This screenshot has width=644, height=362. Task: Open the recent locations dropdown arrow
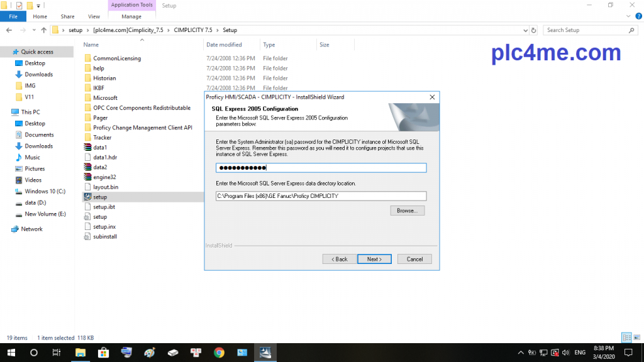coord(34,30)
